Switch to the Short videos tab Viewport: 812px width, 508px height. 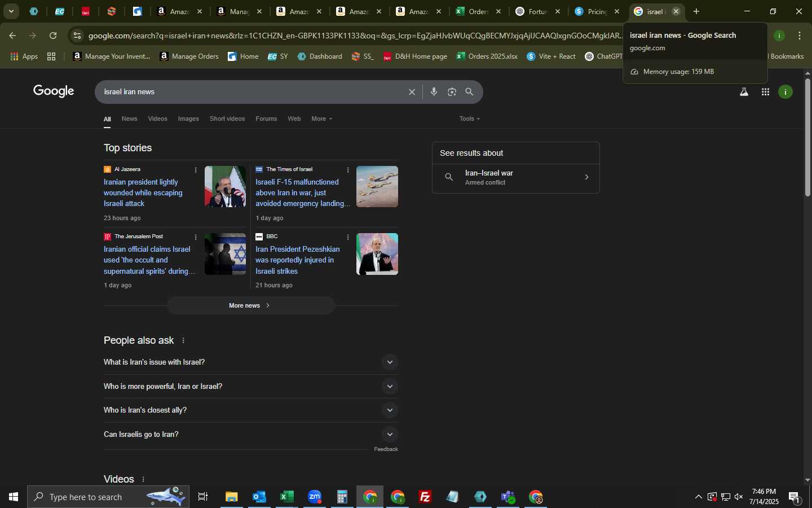pos(227,119)
